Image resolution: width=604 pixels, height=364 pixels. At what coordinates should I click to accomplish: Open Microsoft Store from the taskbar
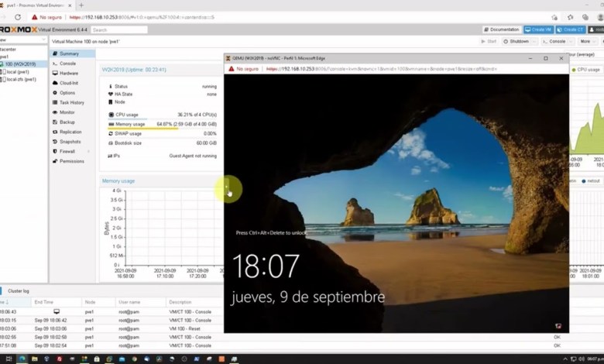point(97,359)
